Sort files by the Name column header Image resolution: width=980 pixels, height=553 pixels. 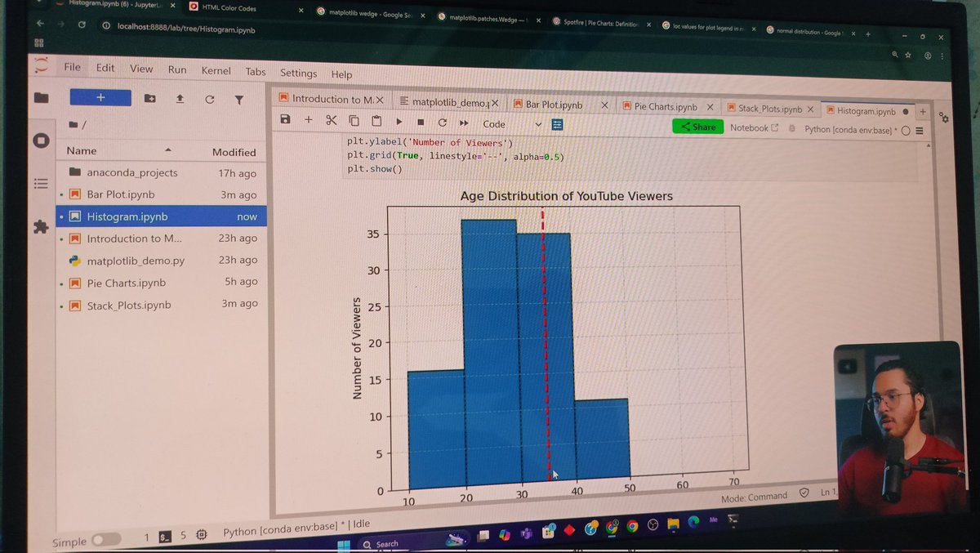click(x=82, y=150)
